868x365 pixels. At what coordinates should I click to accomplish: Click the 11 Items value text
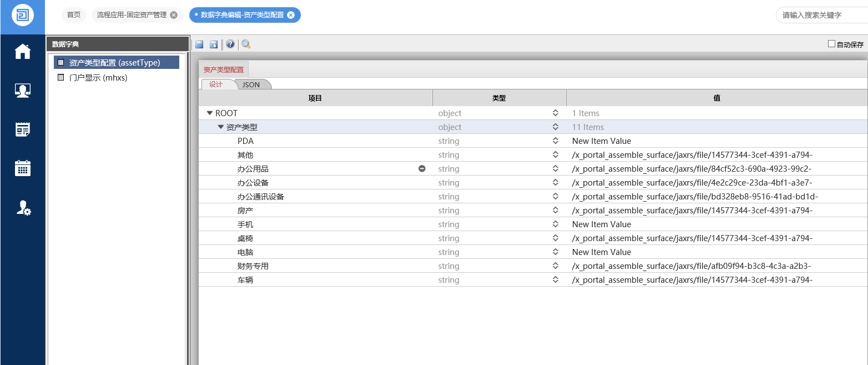pos(588,127)
